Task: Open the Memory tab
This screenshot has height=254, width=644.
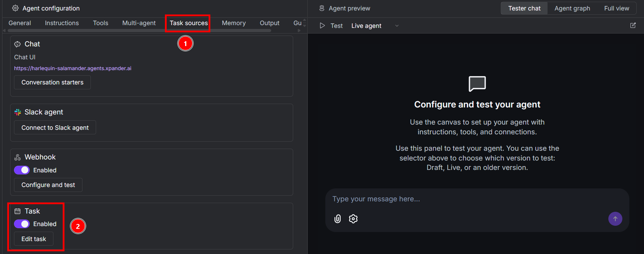Action: pos(234,23)
